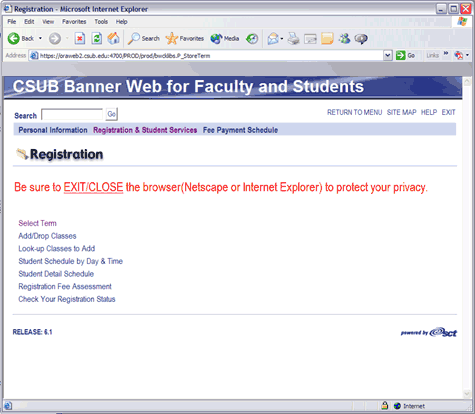Open the SITE MAP link
The height and width of the screenshot is (414, 475).
pyautogui.click(x=401, y=112)
